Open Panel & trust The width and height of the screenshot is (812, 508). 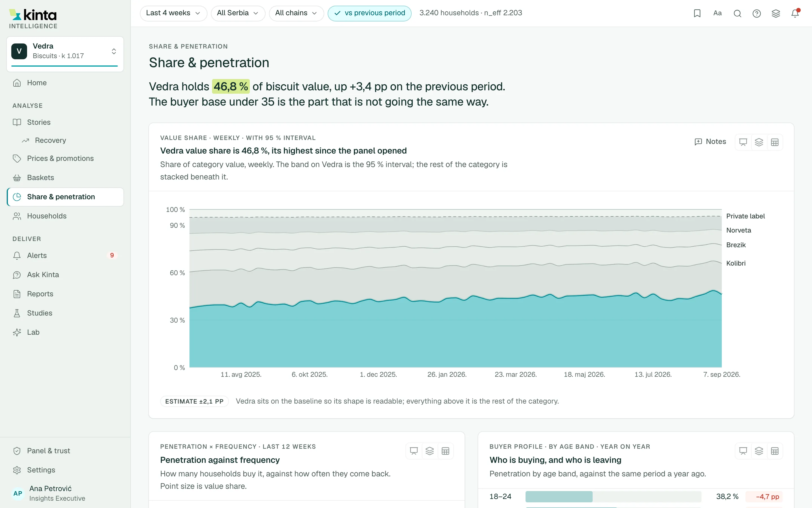coord(65,451)
